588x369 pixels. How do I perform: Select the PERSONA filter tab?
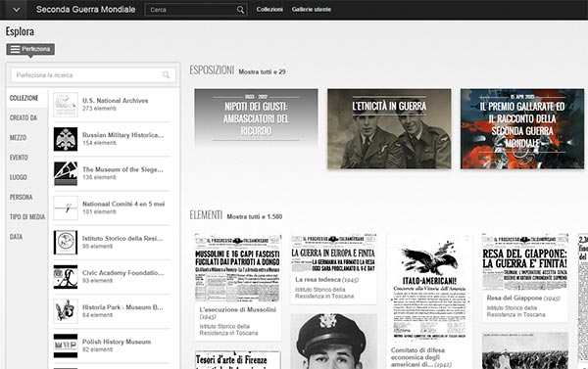click(21, 197)
